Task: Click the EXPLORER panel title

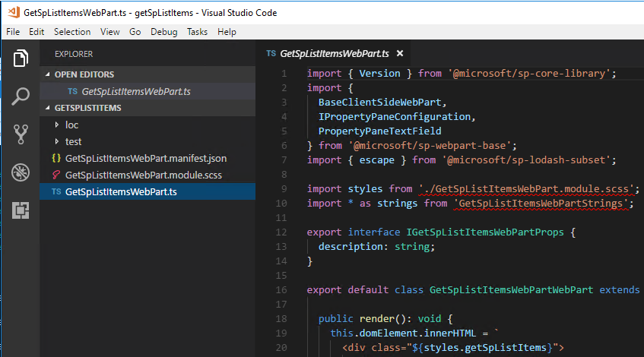Action: [74, 54]
